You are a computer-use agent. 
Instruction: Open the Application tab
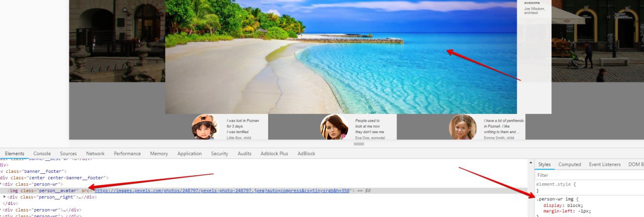tap(190, 154)
